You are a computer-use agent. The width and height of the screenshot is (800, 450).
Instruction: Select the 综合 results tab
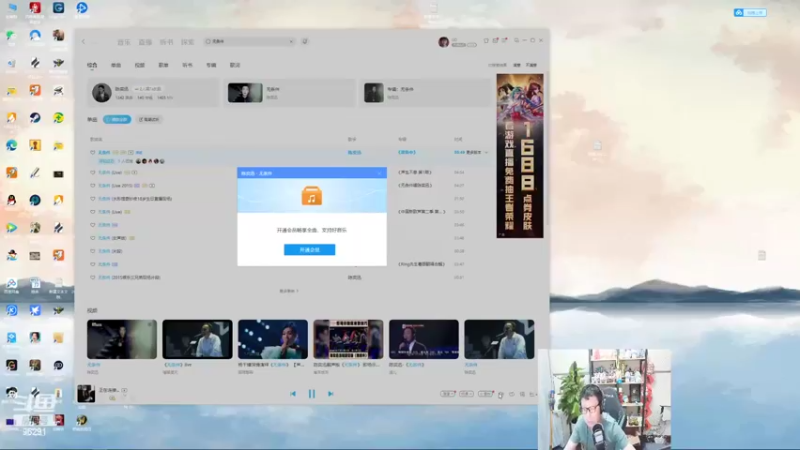pos(92,65)
